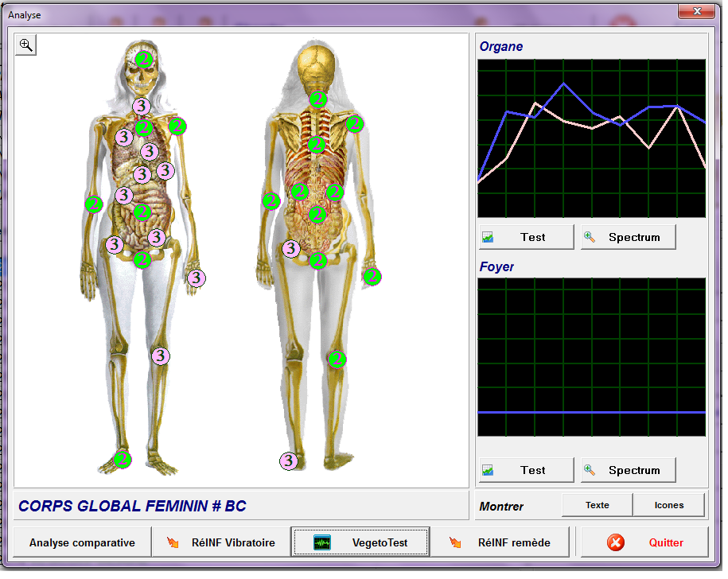The image size is (728, 579).
Task: Open Organe Spectrum view
Action: [629, 238]
